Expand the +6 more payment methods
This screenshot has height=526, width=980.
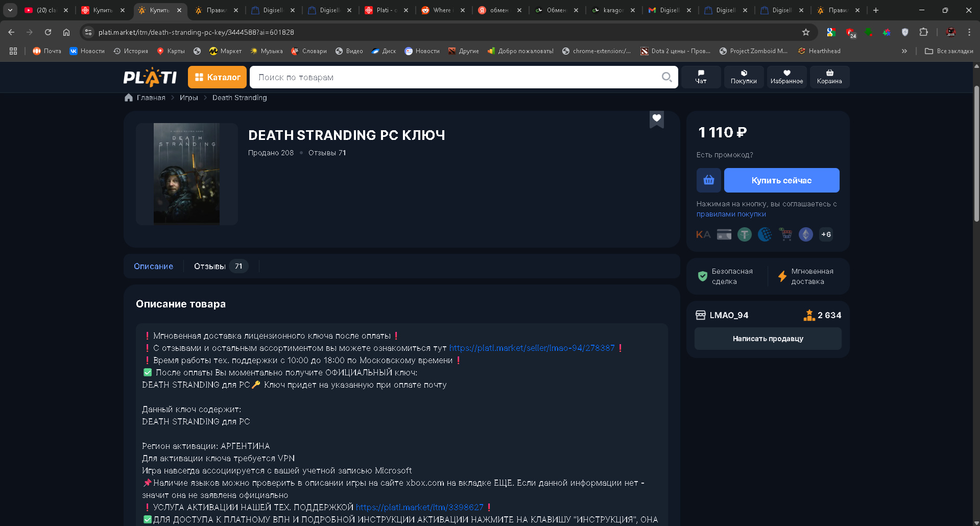click(826, 234)
